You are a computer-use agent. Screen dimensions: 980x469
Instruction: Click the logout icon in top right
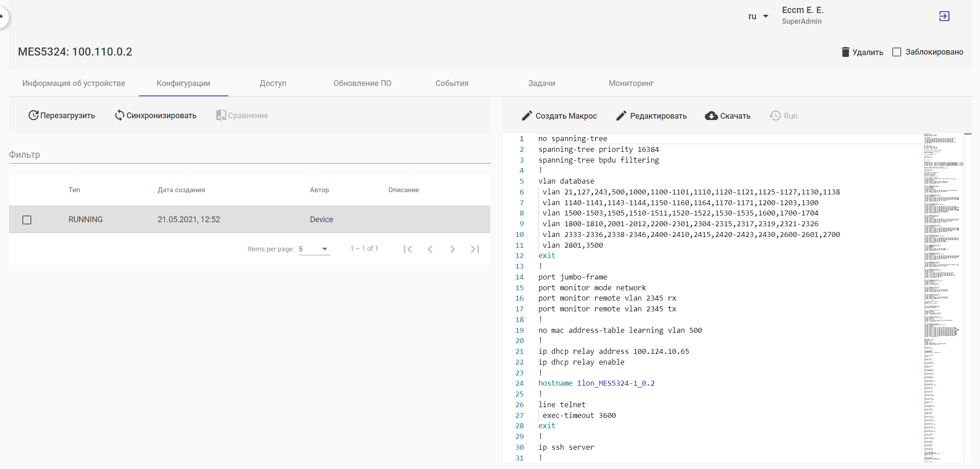point(944,17)
